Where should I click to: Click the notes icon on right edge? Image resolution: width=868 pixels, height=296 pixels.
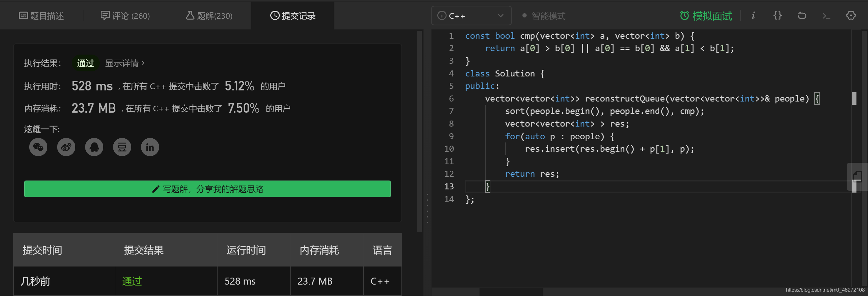(x=857, y=176)
